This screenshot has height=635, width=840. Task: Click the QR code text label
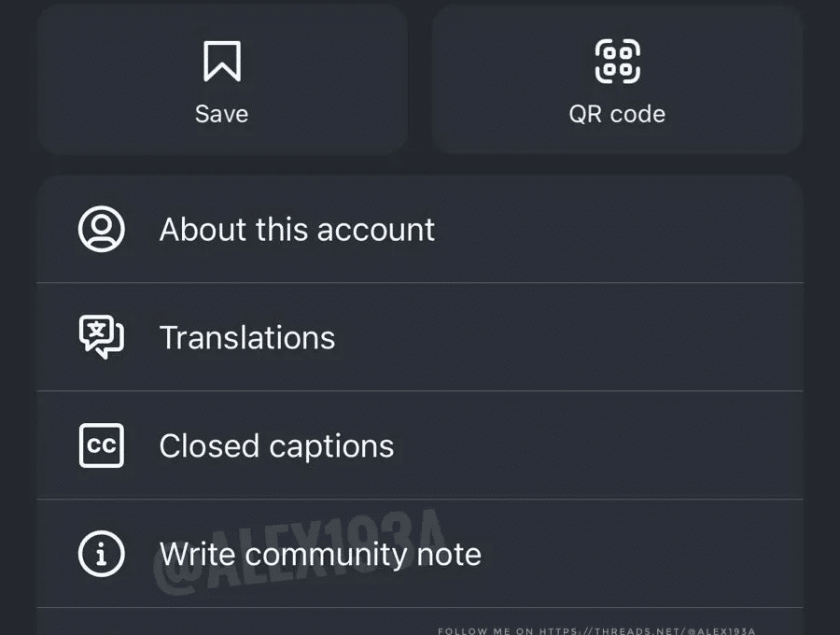(x=617, y=114)
